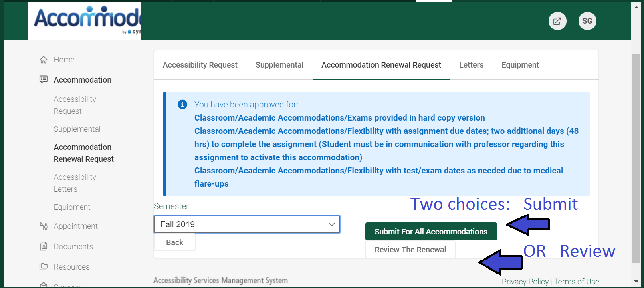Open the Terms of Use link
The height and width of the screenshot is (288, 644).
576,282
